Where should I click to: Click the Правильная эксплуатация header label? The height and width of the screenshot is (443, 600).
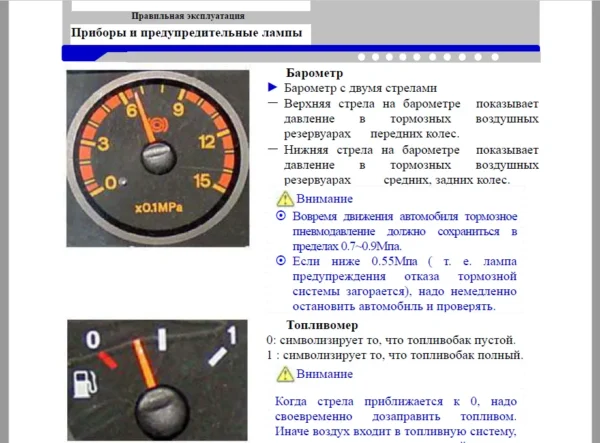(x=189, y=16)
